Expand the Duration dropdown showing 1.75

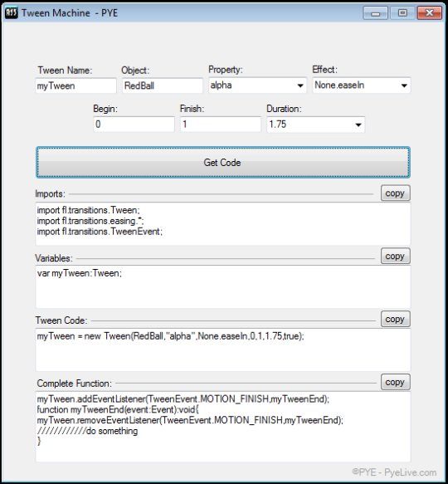(315, 125)
